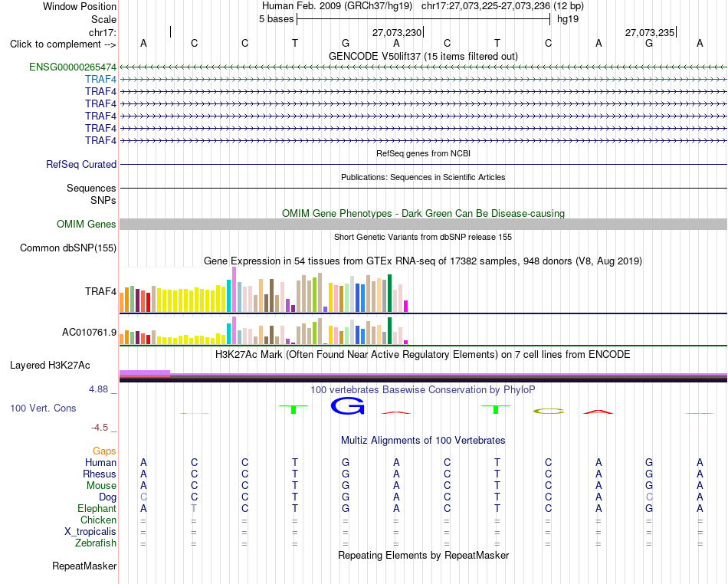Click the Multiz Alignments of 100 Vertebrates title

pos(423,440)
